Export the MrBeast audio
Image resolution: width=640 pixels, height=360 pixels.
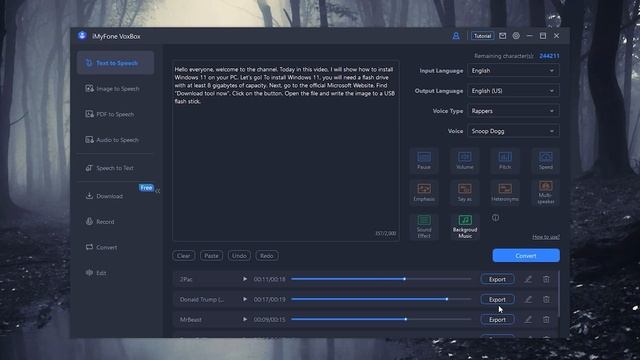(x=497, y=320)
